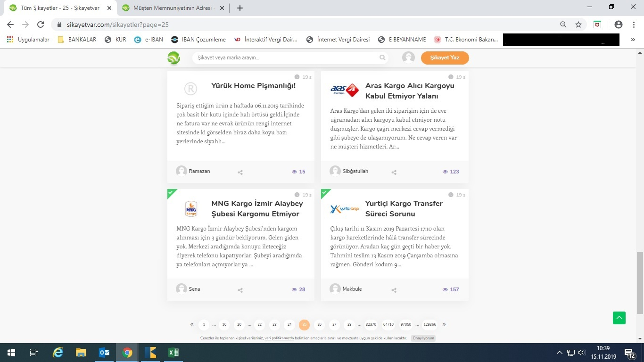644x362 pixels.
Task: Click Sena's user avatar
Action: point(182,289)
